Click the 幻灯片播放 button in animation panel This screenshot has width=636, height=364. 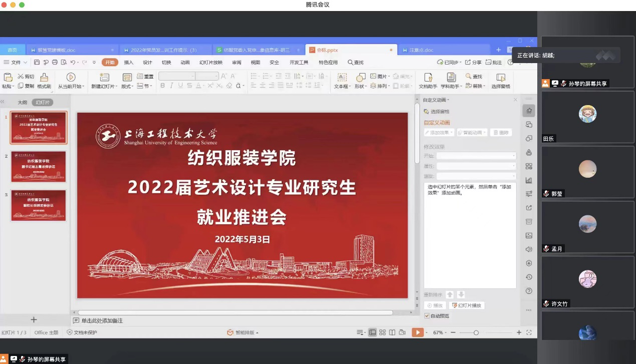pos(467,305)
